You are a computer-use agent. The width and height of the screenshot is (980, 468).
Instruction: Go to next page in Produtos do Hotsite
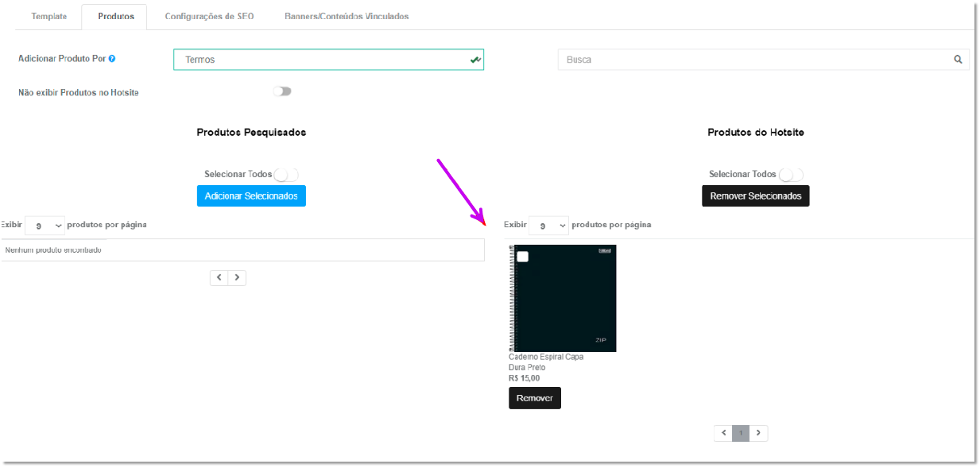click(x=758, y=433)
